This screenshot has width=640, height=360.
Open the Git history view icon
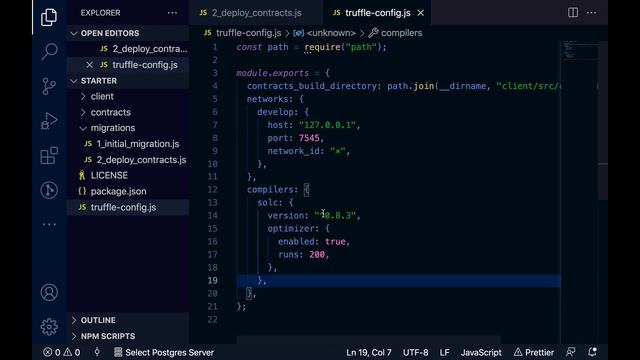click(x=49, y=190)
